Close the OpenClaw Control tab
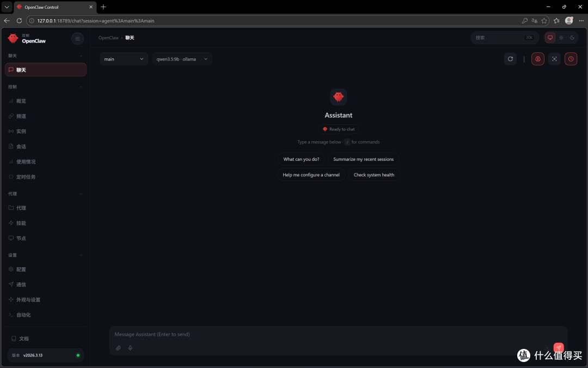This screenshot has width=588, height=368. point(91,7)
